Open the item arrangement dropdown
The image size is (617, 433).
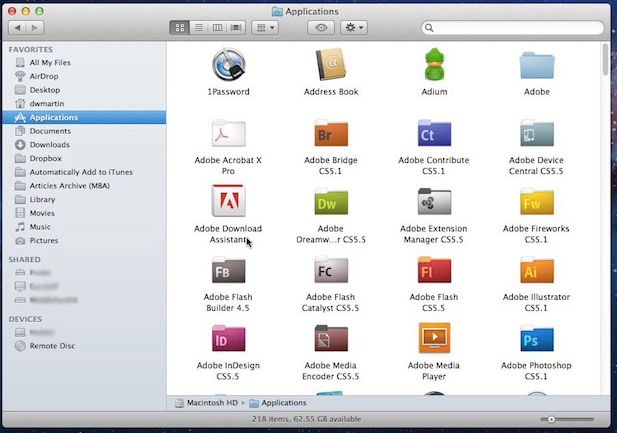pyautogui.click(x=265, y=28)
